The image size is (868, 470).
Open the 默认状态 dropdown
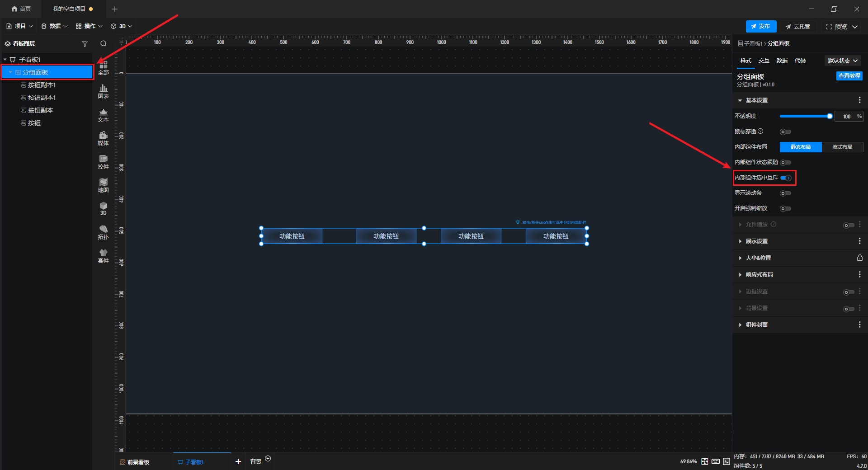[x=843, y=61]
